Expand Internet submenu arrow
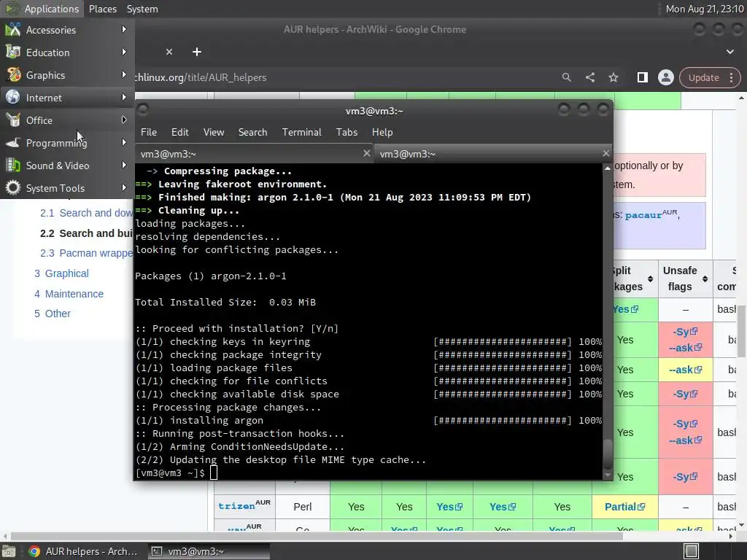This screenshot has height=560, width=747. tap(124, 97)
